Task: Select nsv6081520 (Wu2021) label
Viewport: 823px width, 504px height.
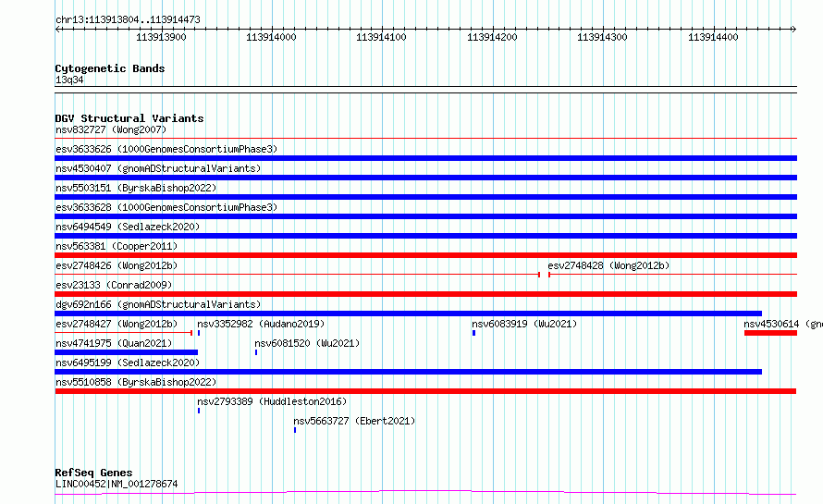Action: [x=307, y=343]
